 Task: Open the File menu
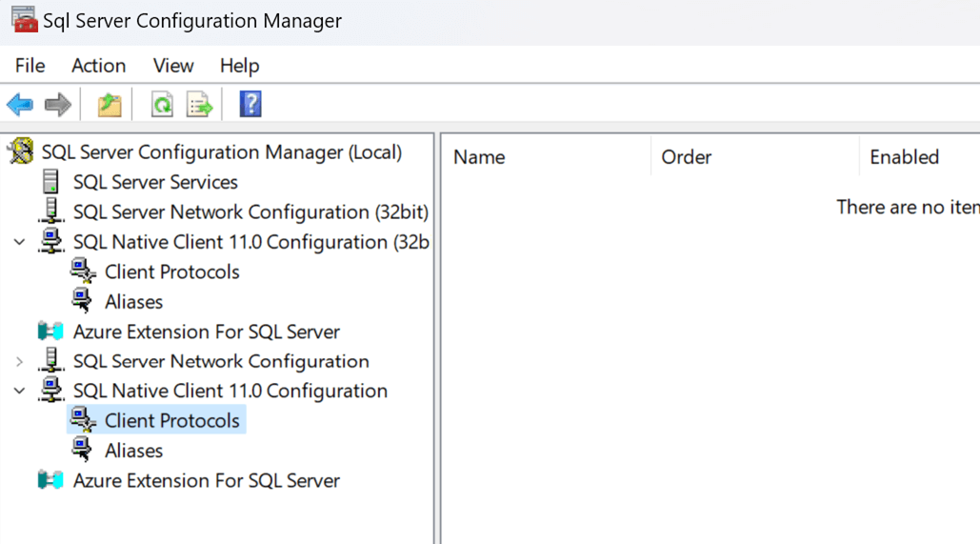coord(30,66)
